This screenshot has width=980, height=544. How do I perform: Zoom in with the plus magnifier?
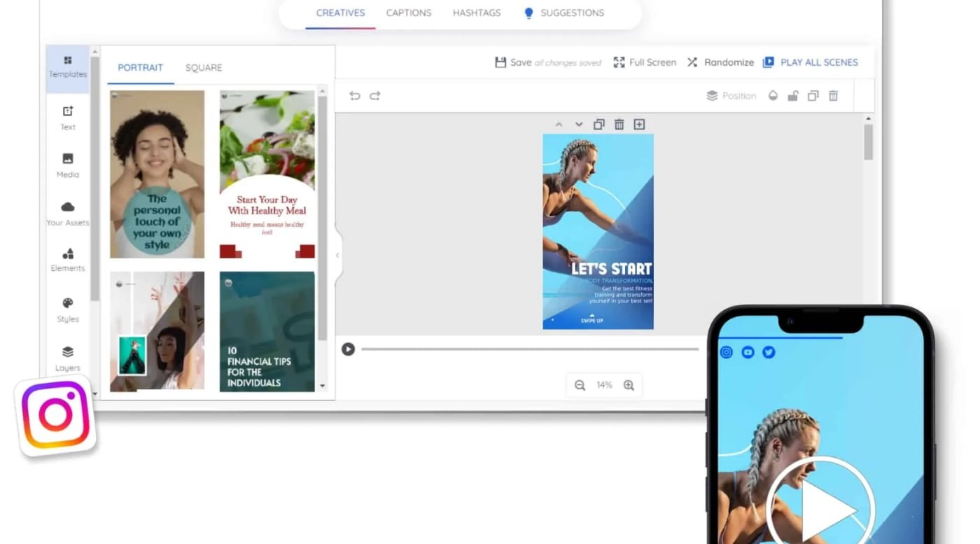point(629,385)
